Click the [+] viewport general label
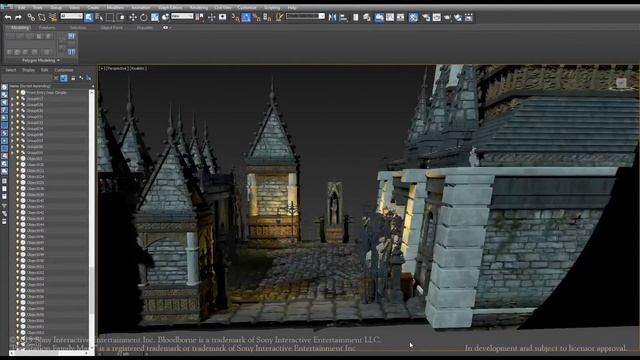 (x=102, y=69)
